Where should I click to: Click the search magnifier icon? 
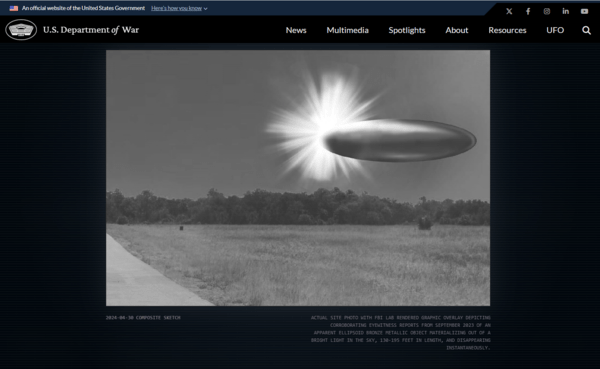tap(586, 30)
